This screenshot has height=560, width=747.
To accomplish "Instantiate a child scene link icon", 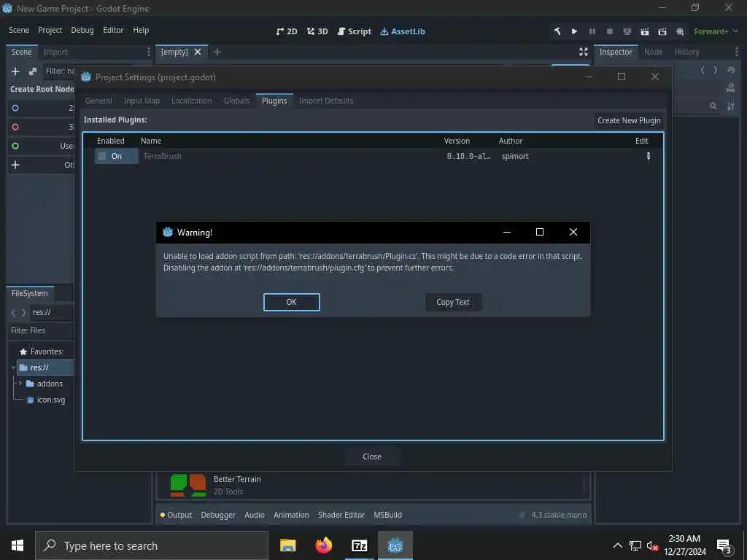I will tap(32, 71).
